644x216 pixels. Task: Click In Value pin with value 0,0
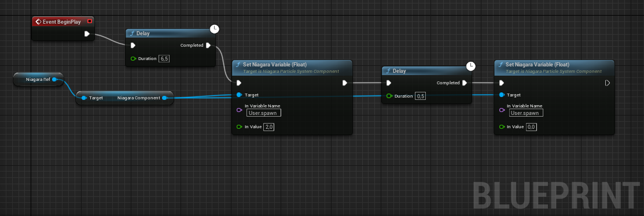[502, 126]
